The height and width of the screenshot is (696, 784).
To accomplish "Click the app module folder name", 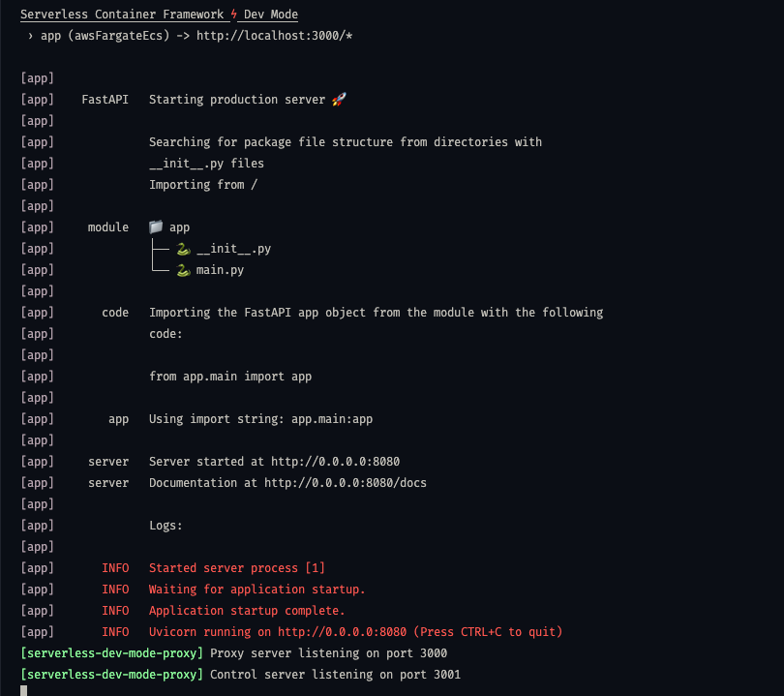I will 179,227.
